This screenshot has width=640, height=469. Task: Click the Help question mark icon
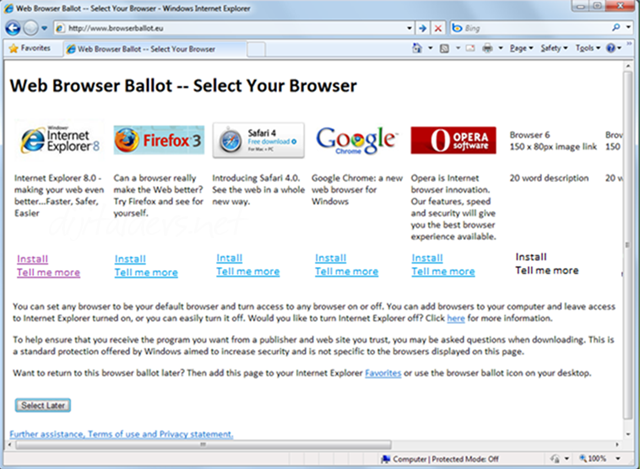(611, 48)
